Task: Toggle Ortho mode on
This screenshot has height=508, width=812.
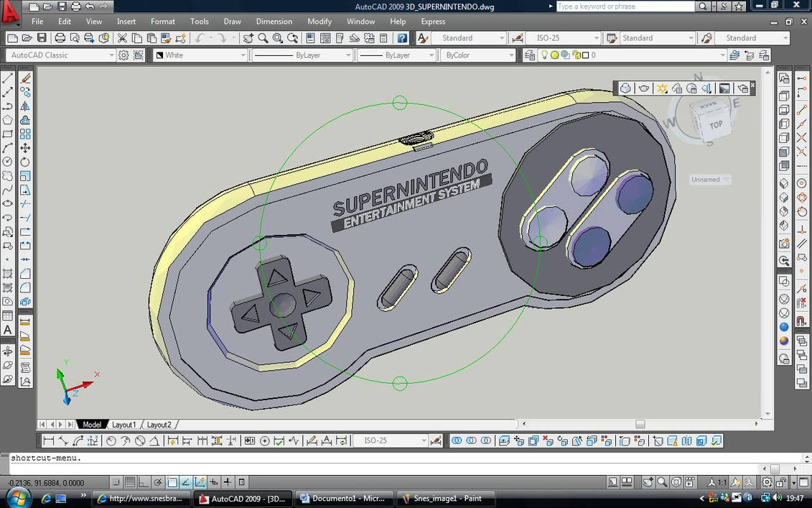Action: [144, 481]
